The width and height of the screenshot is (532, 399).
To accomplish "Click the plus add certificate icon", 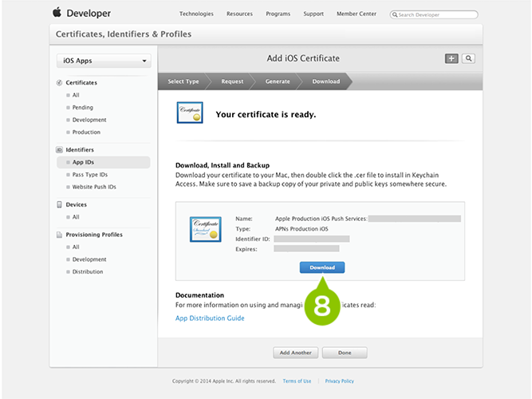I will click(x=451, y=58).
